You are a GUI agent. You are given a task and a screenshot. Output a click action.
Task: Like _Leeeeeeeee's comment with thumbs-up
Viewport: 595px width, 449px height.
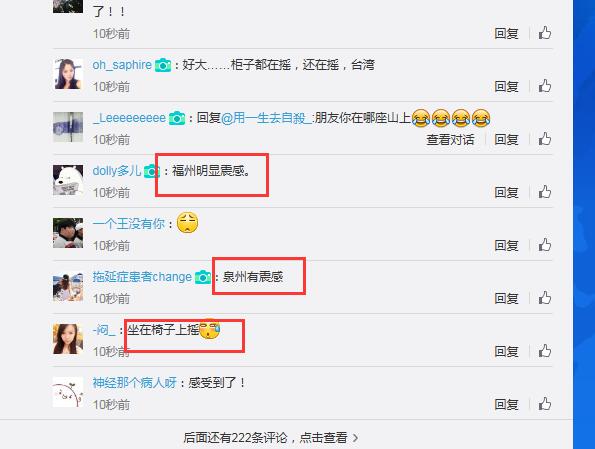(x=545, y=139)
